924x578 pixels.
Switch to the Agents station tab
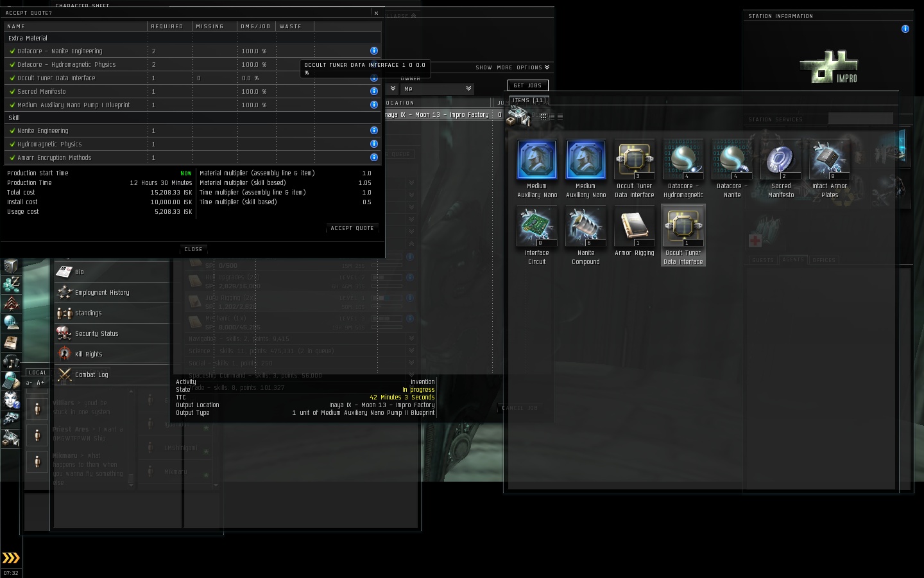pyautogui.click(x=793, y=260)
